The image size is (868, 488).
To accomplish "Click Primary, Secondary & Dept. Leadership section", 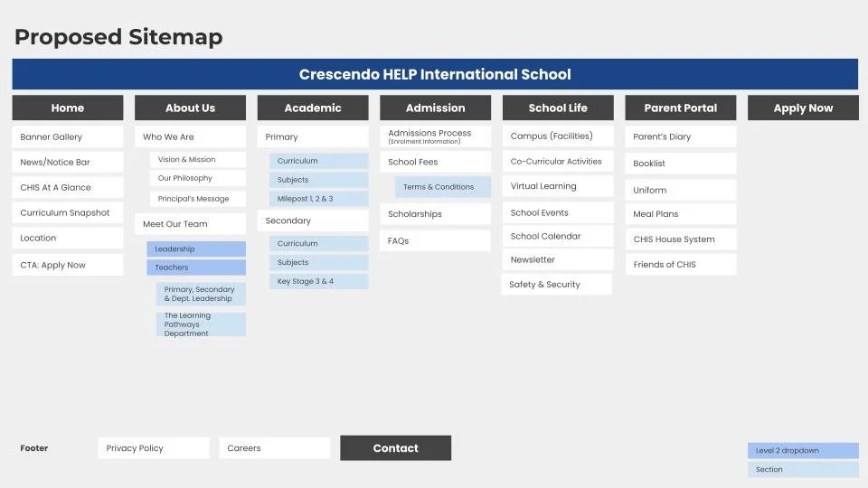I will (x=201, y=294).
